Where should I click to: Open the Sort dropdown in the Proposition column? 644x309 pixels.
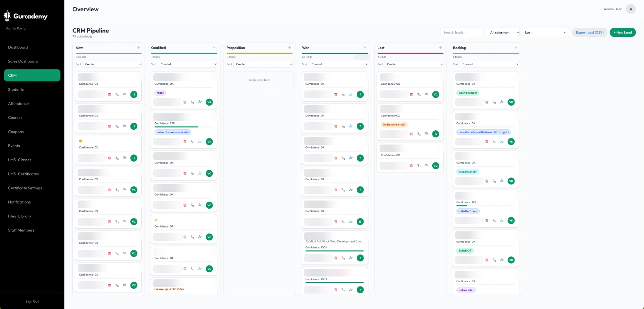pos(263,64)
